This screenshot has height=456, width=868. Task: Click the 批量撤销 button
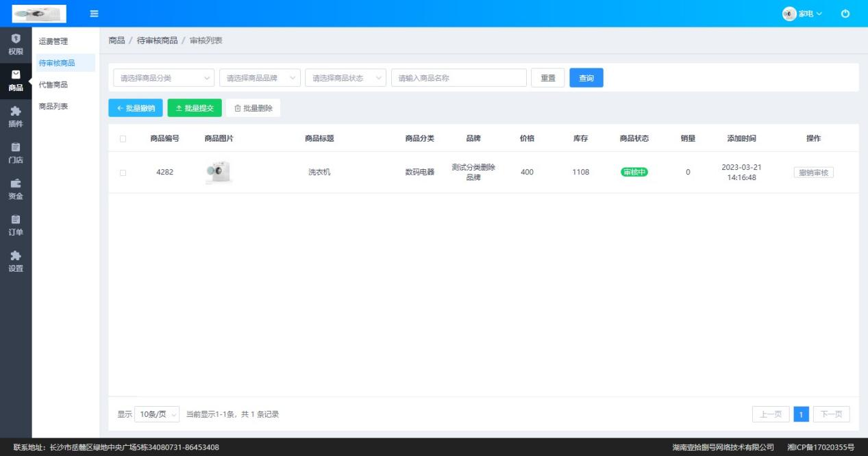click(x=136, y=108)
